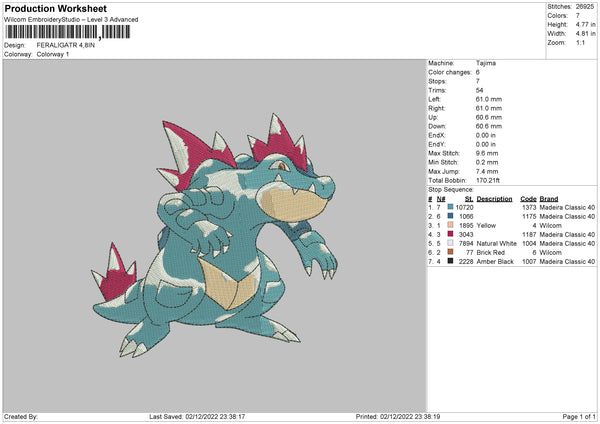
Task: Click the Right label in the measurements list
Action: (436, 108)
